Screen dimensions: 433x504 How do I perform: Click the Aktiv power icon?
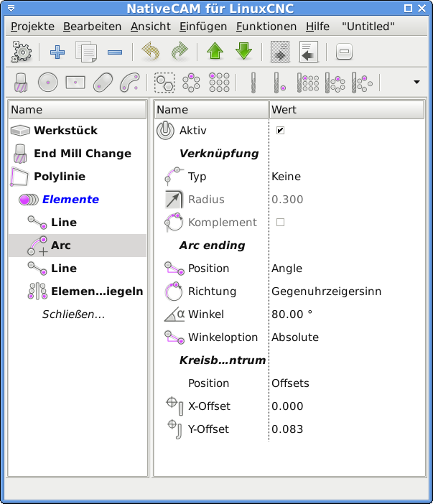165,130
